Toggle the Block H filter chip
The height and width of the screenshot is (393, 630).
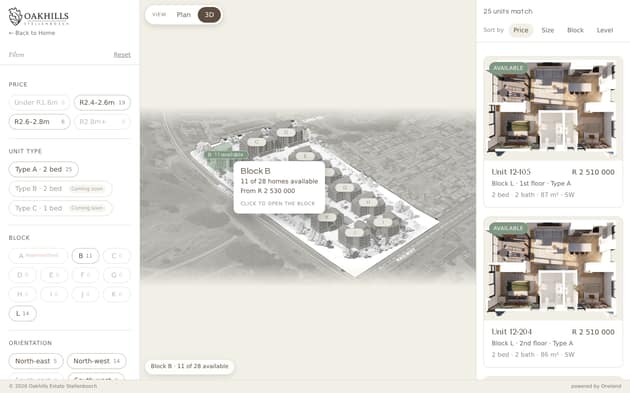pos(22,294)
